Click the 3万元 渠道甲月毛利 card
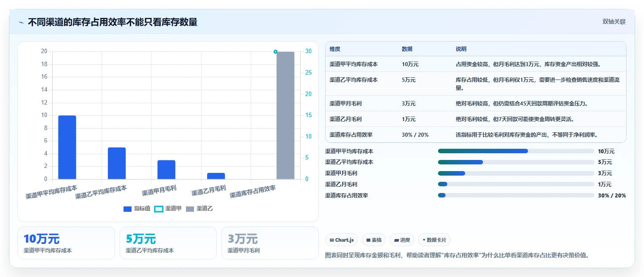 270,243
